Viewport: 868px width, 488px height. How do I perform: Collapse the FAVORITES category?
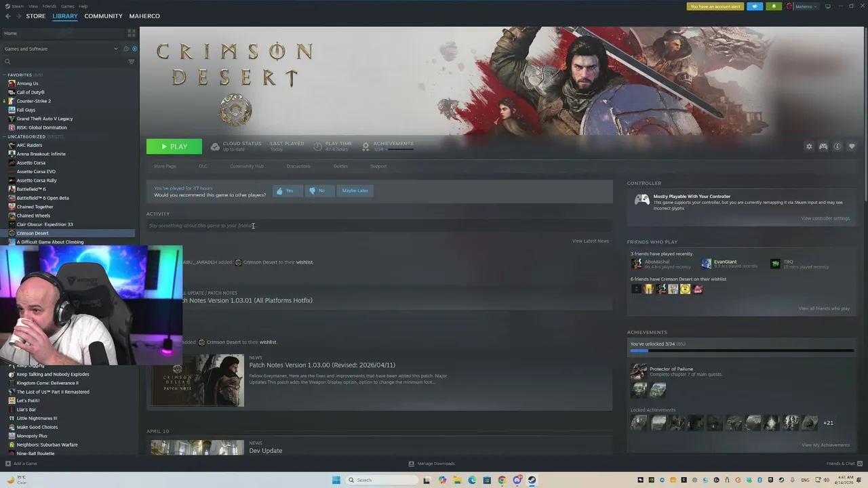point(4,75)
